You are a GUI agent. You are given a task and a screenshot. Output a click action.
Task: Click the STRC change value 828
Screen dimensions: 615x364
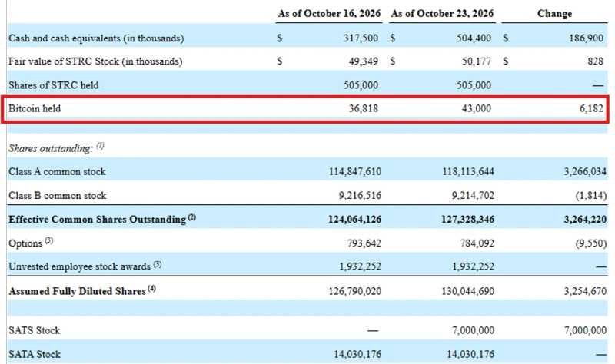tap(595, 61)
